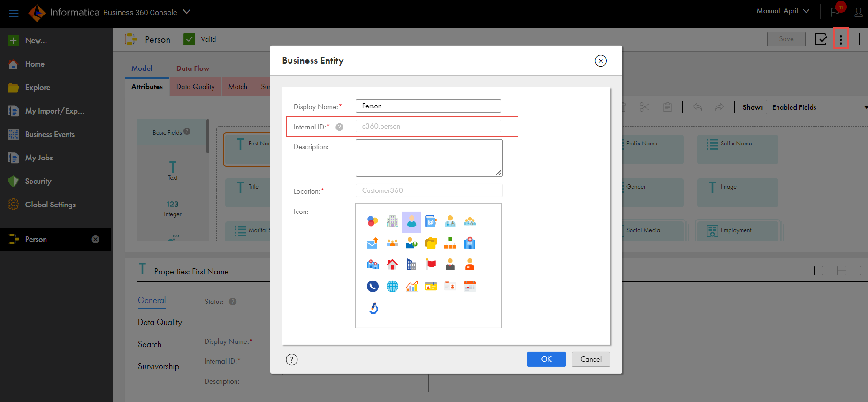
Task: Focus the Description text area
Action: pos(429,158)
